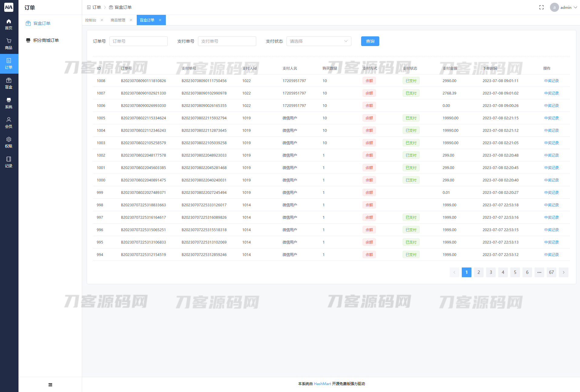Open the HashMart link in footer
Image resolution: width=580 pixels, height=392 pixels.
pyautogui.click(x=322, y=384)
